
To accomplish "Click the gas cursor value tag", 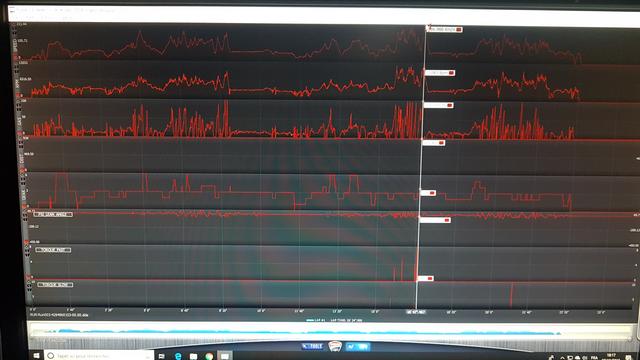I will pos(438,105).
